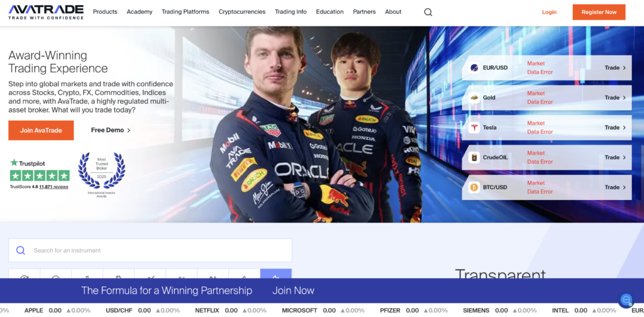The image size is (644, 317).
Task: Click the EUR/USD currency pair icon
Action: click(x=474, y=68)
